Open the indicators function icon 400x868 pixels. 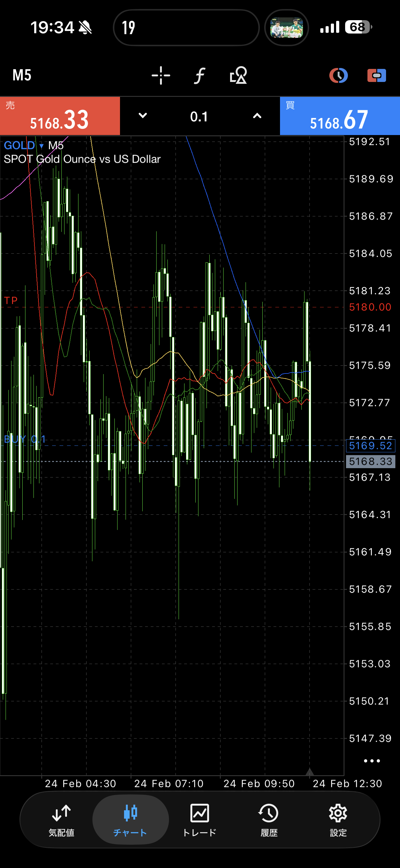click(199, 75)
